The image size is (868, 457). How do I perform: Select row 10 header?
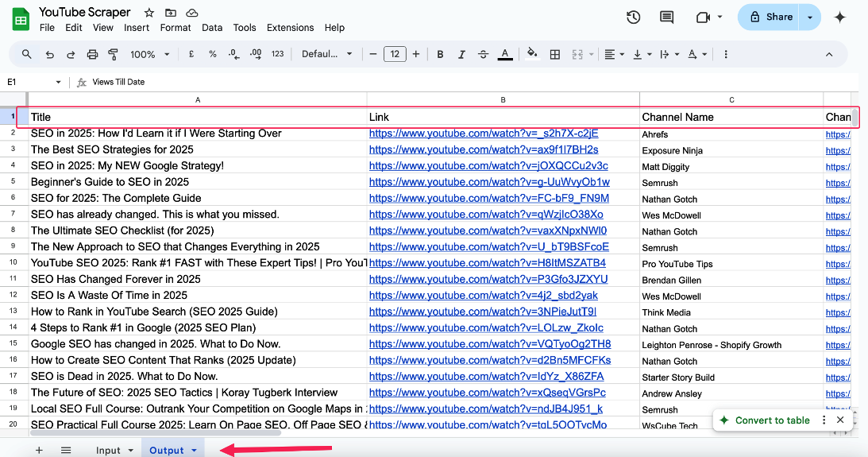(14, 262)
